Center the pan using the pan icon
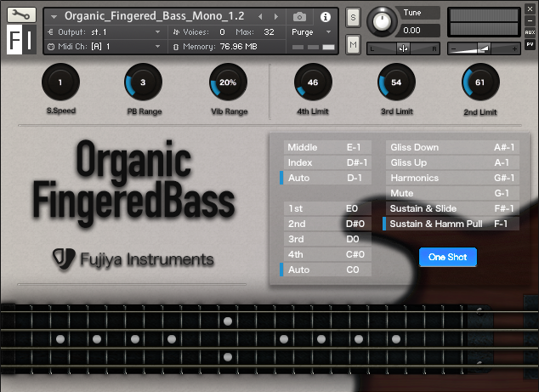The width and height of the screenshot is (539, 392). pyautogui.click(x=403, y=48)
